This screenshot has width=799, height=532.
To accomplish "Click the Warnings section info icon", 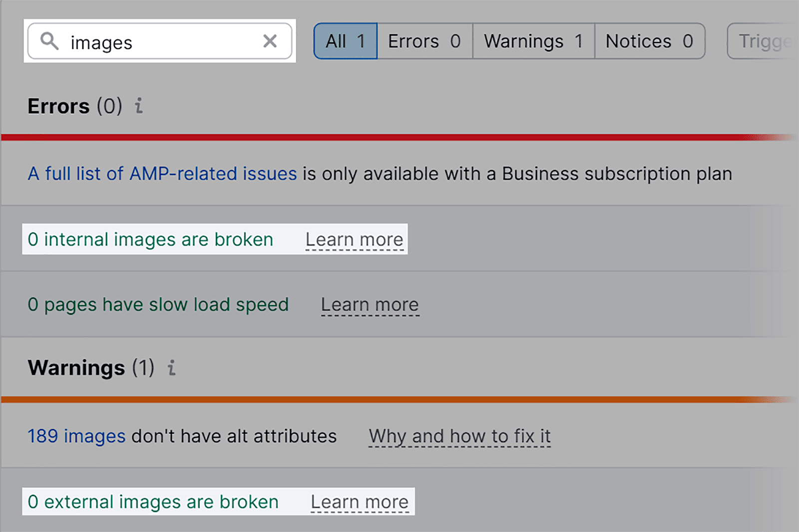I will click(171, 368).
